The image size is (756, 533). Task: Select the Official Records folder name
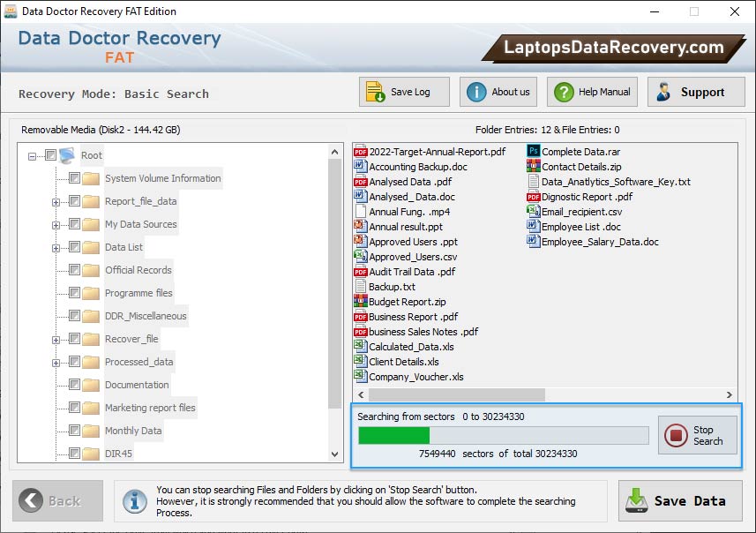click(x=138, y=270)
